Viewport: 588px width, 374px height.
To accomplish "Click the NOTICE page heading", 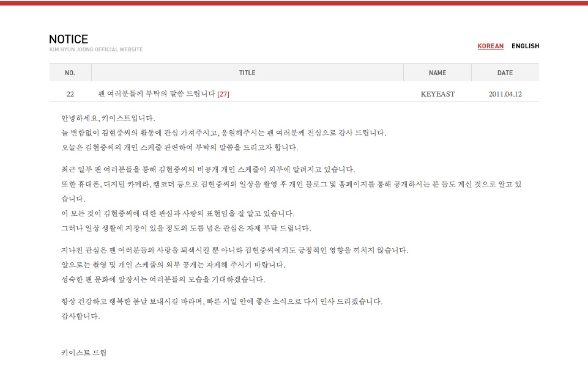I will click(69, 39).
